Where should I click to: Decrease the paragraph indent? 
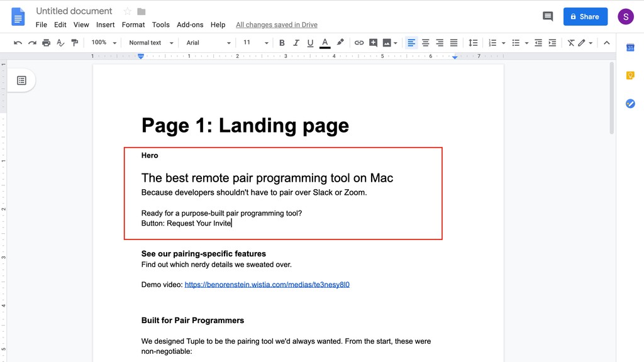coord(538,43)
